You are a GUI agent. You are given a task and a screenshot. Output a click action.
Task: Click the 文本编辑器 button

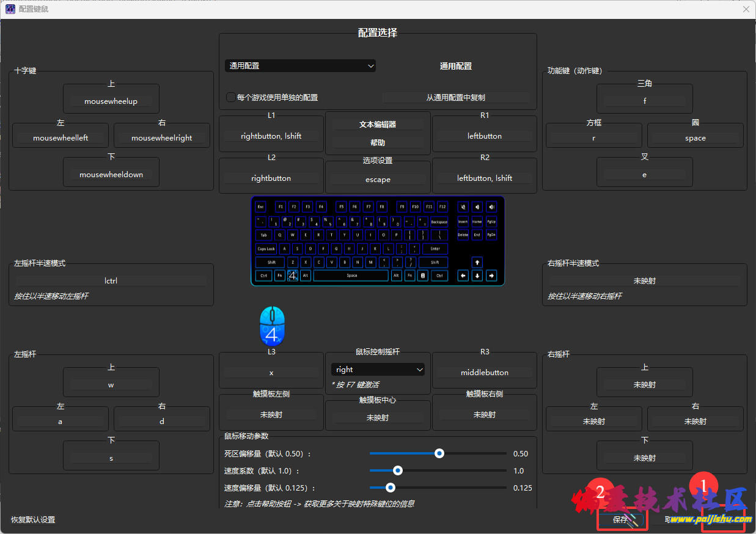pos(377,124)
